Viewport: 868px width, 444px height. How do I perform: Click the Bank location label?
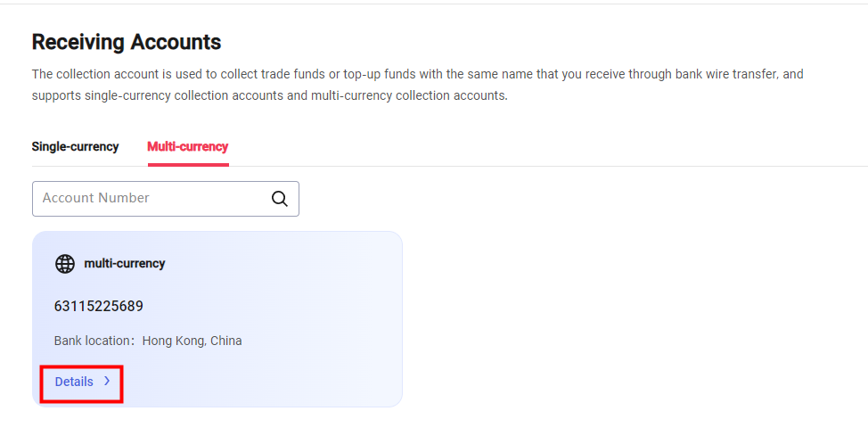pos(94,341)
